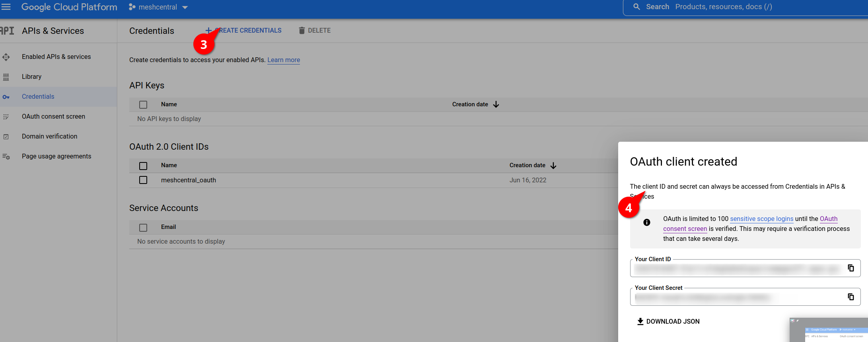Click the API logo in the sidebar header
Screen dimensions: 868x342
click(x=7, y=31)
